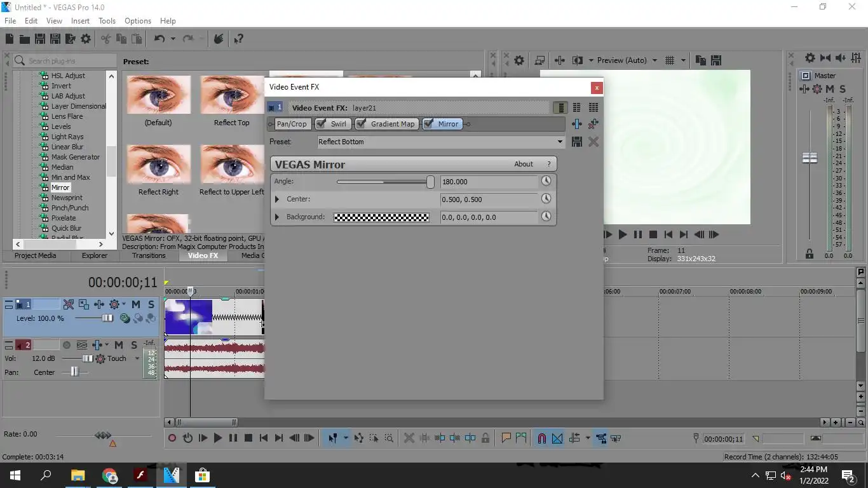Open the Insert menu
868x488 pixels.
(80, 20)
